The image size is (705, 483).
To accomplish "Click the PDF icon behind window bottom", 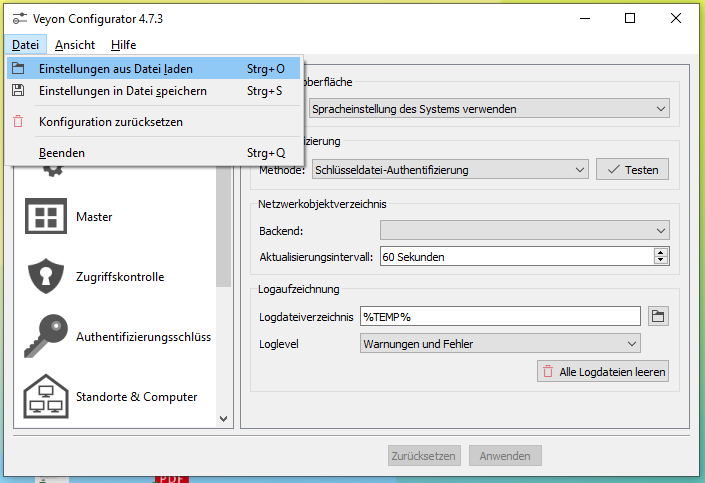I will click(172, 479).
